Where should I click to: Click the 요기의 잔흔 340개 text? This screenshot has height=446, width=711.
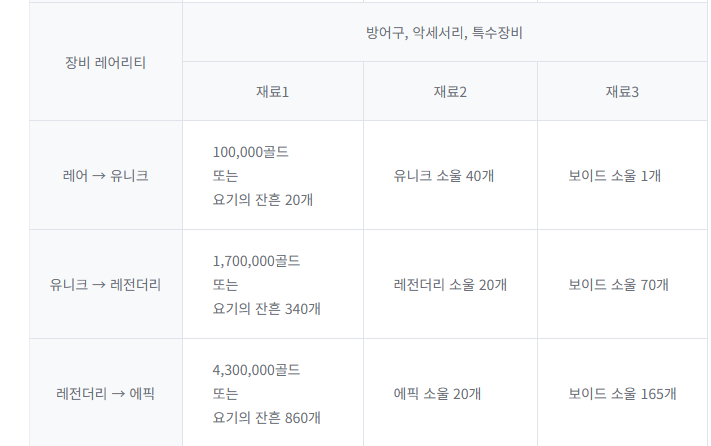[x=267, y=309]
